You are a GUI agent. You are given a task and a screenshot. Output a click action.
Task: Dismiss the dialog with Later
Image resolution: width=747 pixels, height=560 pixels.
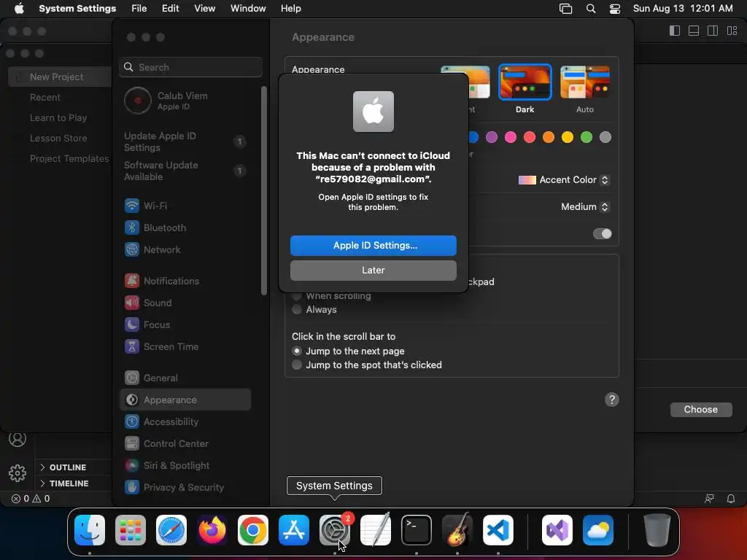373,271
